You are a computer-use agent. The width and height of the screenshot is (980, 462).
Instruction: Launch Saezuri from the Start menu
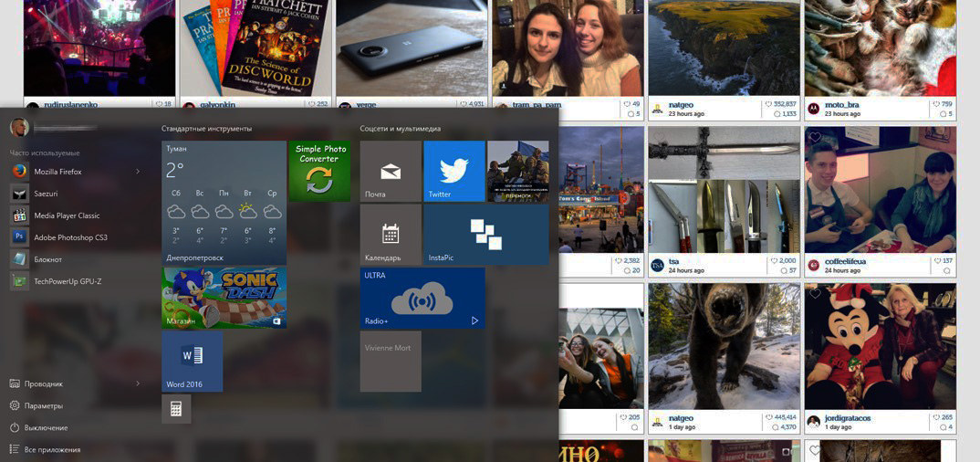coord(75,194)
